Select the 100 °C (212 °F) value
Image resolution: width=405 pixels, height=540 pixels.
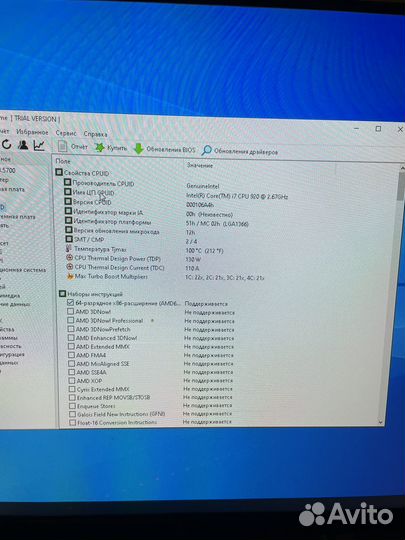(x=204, y=251)
